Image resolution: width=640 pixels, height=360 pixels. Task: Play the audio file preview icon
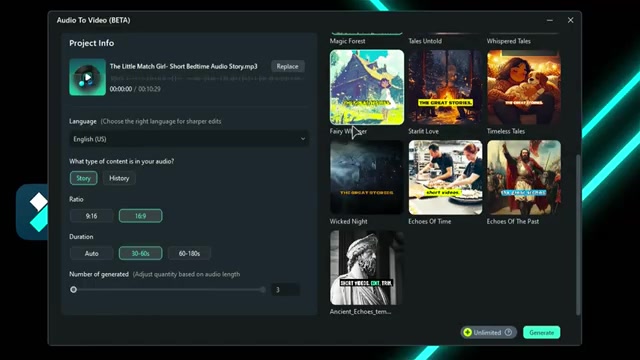(x=87, y=77)
